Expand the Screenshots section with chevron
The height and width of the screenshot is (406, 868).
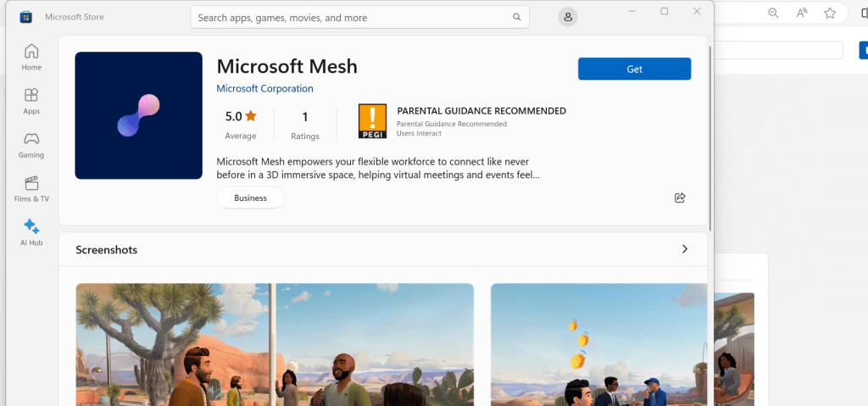point(685,249)
